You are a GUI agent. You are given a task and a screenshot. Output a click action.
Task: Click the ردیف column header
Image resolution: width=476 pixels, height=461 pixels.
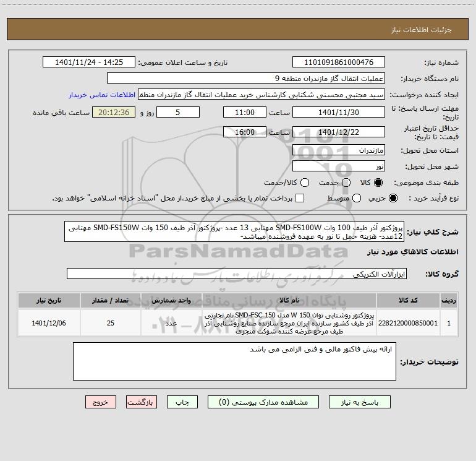tap(449, 301)
